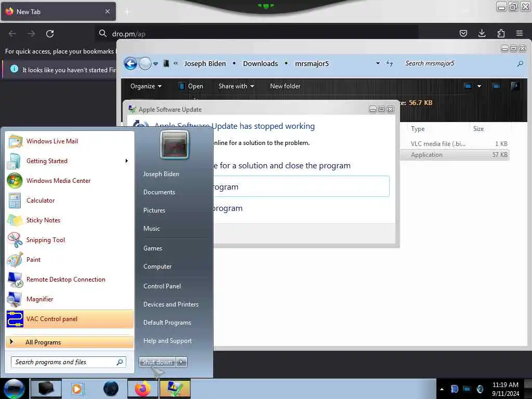Click the Shut down button
Screen dimensions: 532x399
[x=157, y=362]
